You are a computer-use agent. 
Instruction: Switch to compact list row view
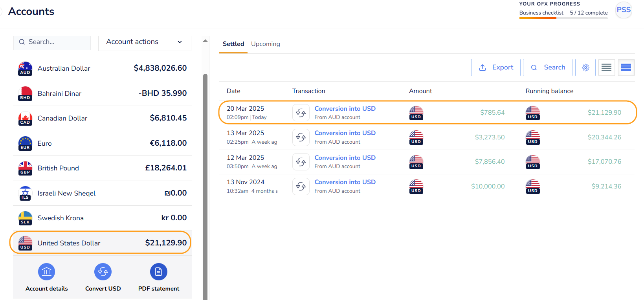point(607,68)
